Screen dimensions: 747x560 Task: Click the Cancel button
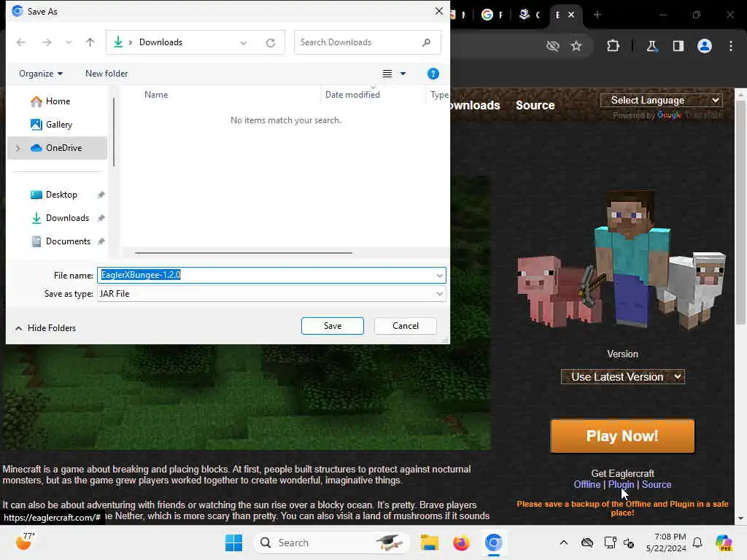[406, 326]
